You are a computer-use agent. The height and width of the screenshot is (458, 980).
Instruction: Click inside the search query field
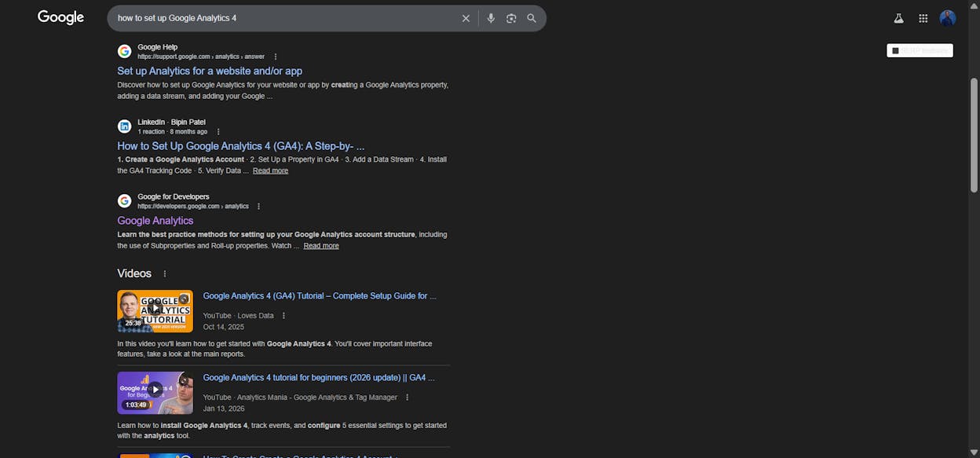pyautogui.click(x=283, y=18)
